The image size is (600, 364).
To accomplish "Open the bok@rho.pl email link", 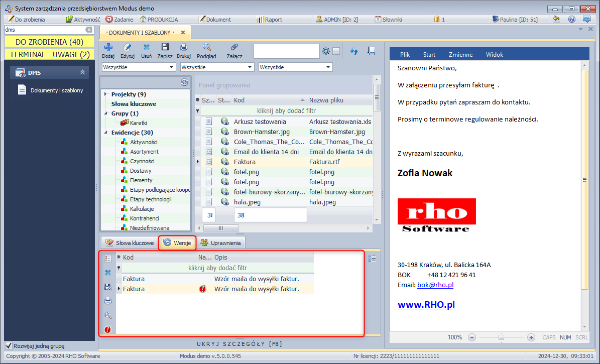I will (x=435, y=285).
